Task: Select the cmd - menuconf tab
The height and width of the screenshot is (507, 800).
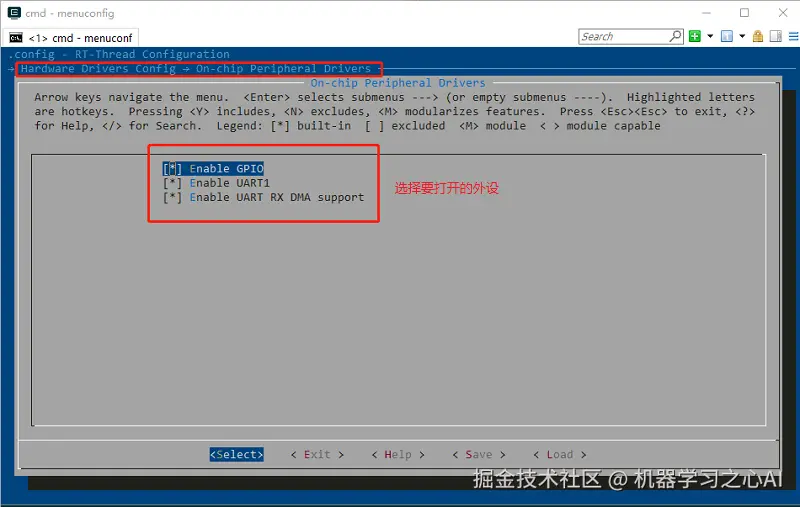Action: tap(71, 38)
